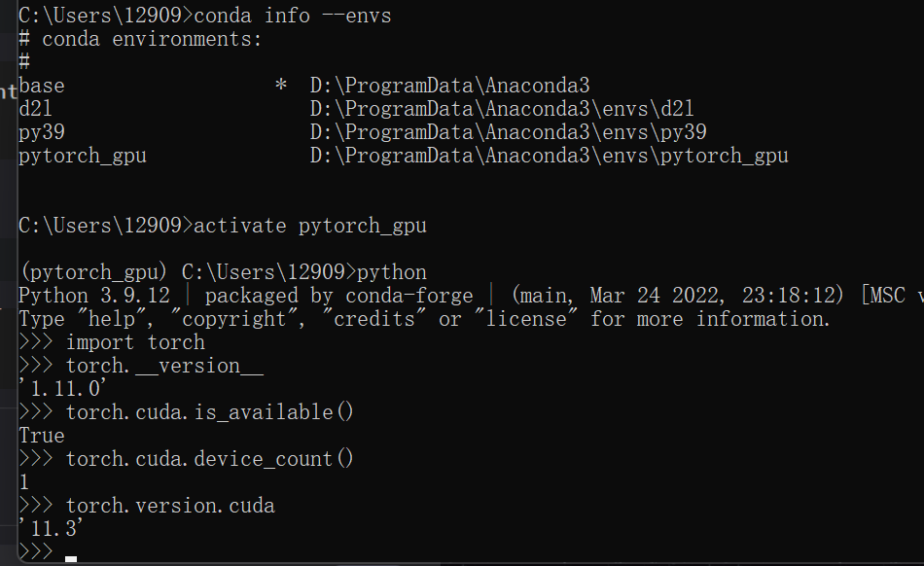
Task: Click the 'py39' environment name
Action: pos(42,132)
